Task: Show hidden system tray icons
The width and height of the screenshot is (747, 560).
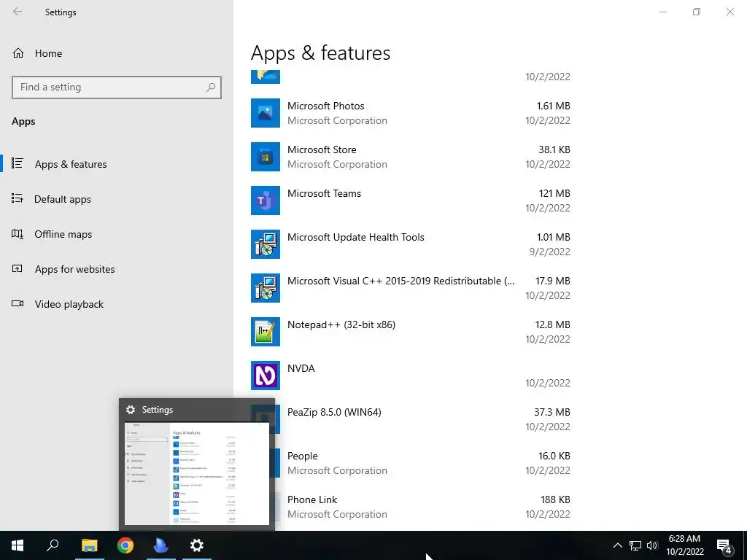Action: tap(617, 545)
